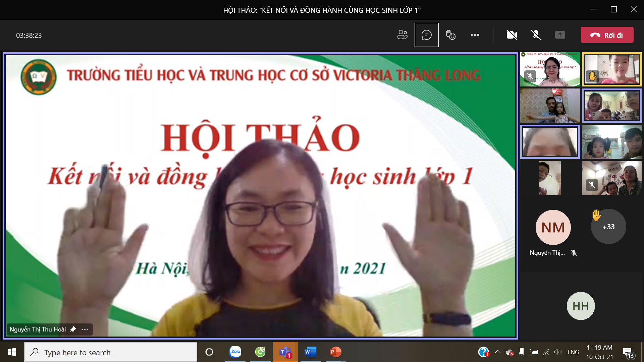The width and height of the screenshot is (644, 362).
Task: Show the participants panel
Action: point(402,35)
